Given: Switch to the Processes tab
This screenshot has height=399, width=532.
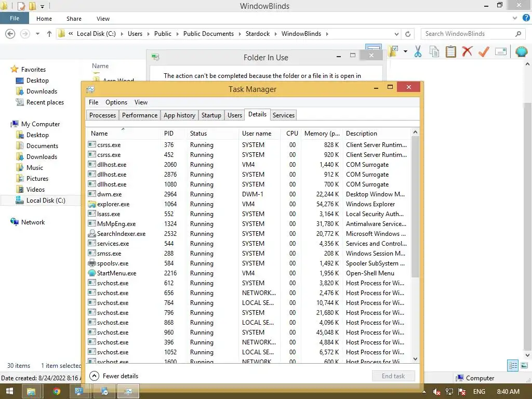Looking at the screenshot, I should pyautogui.click(x=102, y=115).
